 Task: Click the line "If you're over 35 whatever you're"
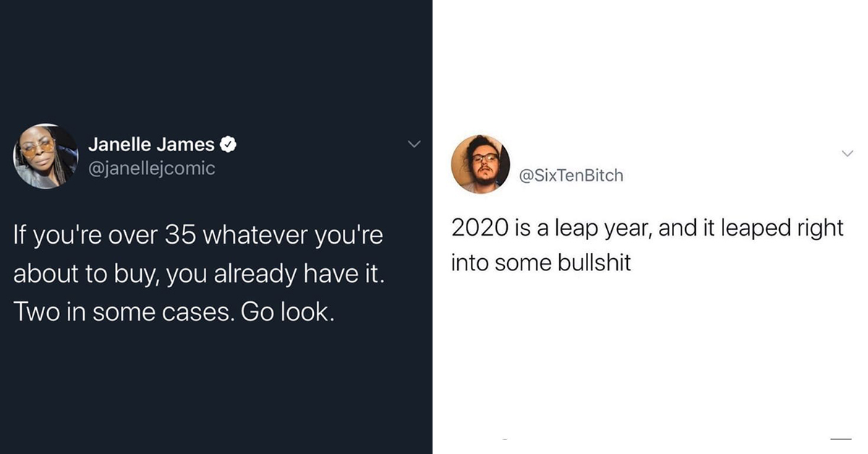197,237
